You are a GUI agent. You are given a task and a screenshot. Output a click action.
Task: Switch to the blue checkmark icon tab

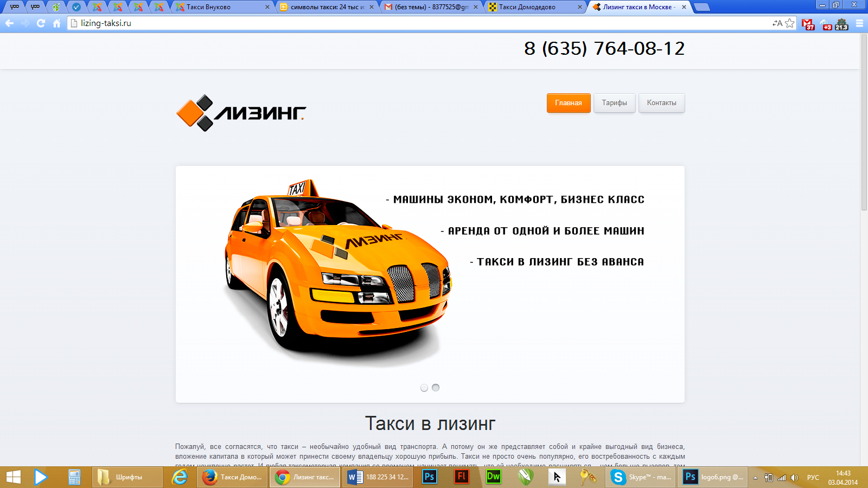[76, 7]
